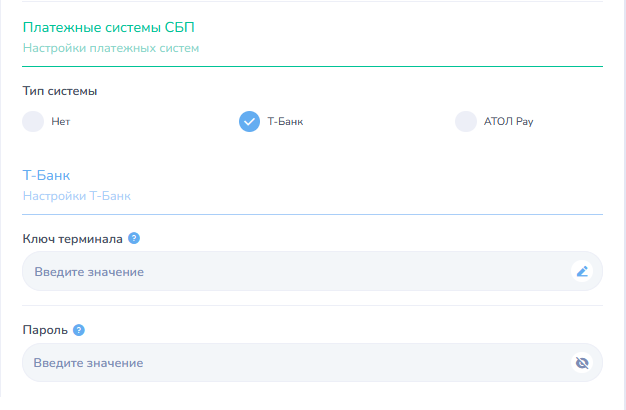Select the Нет radio button

[33, 121]
